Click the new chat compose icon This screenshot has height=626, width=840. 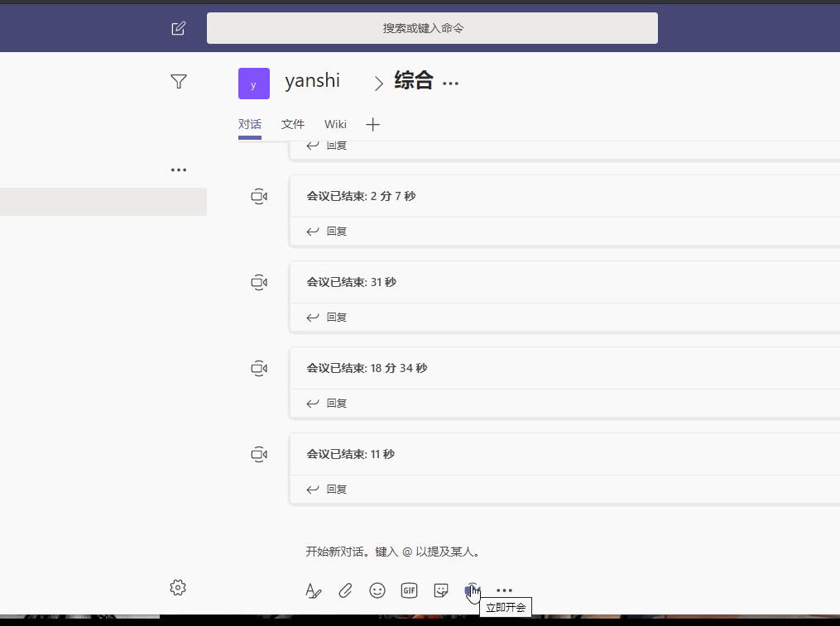178,29
